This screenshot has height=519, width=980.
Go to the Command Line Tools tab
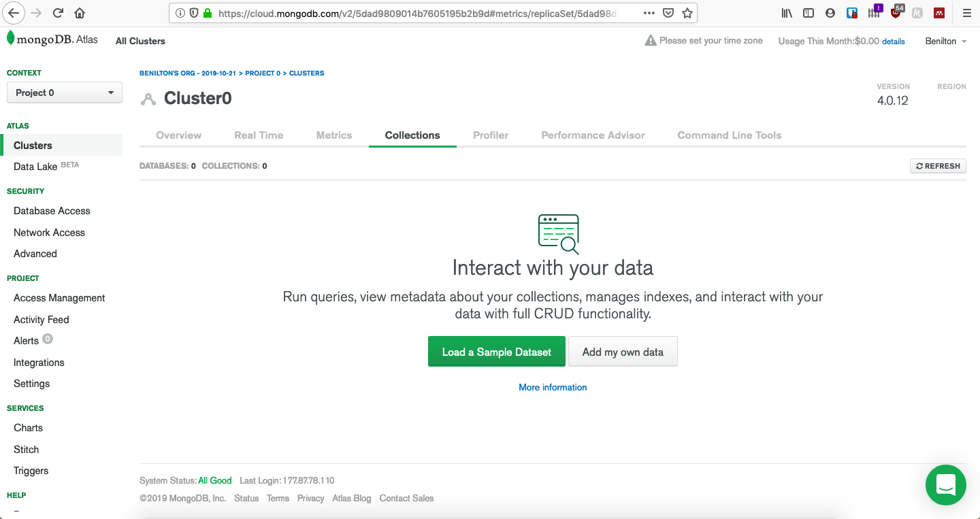tap(730, 135)
